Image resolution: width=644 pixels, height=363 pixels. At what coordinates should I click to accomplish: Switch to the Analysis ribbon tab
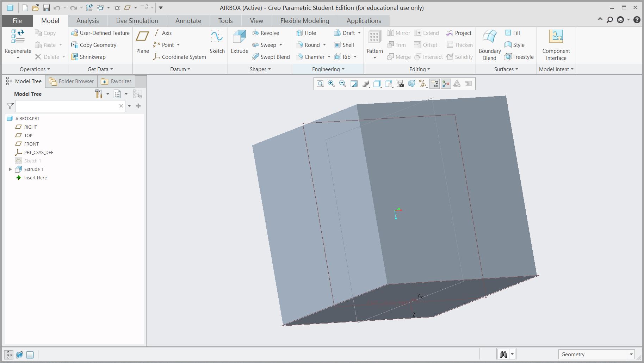87,21
